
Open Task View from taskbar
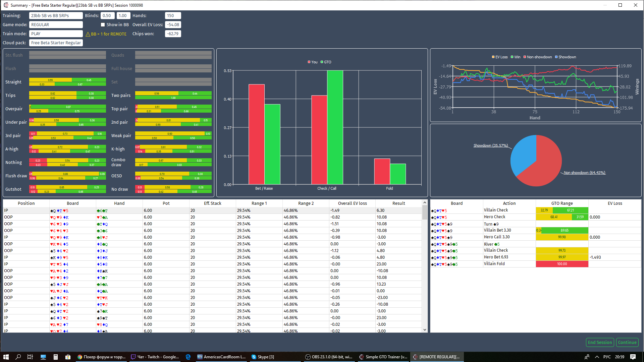[30, 357]
